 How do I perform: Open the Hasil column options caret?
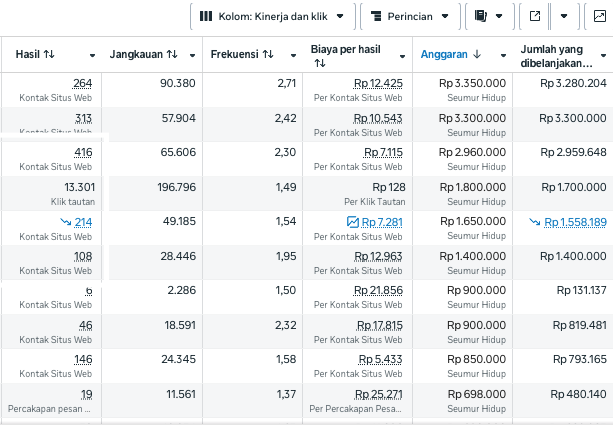click(93, 55)
